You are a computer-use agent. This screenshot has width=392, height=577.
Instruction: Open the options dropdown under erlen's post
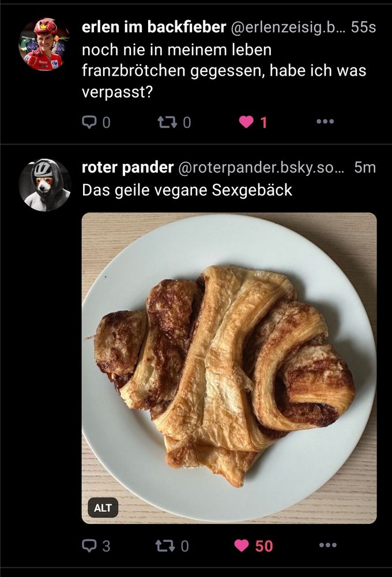[326, 121]
